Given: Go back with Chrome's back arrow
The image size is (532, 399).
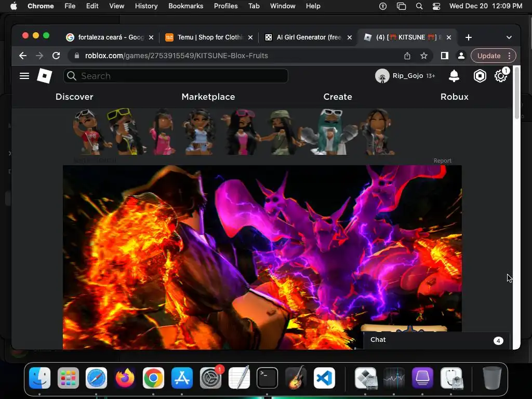Looking at the screenshot, I should coord(23,56).
